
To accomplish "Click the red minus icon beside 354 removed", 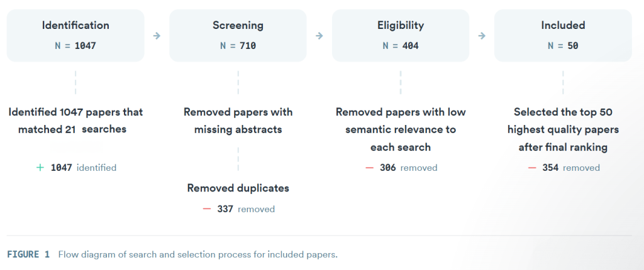I will coord(532,168).
